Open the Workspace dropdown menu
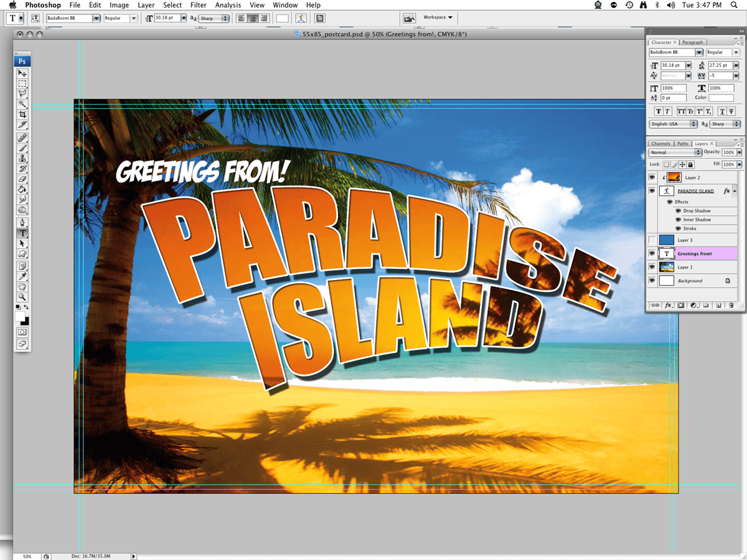This screenshot has width=747, height=560. [x=438, y=17]
